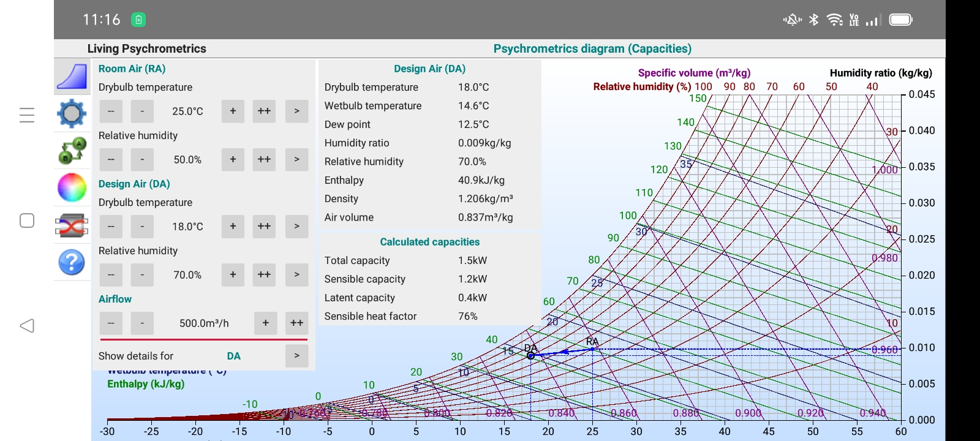Select the A-to-B process icon

72,151
